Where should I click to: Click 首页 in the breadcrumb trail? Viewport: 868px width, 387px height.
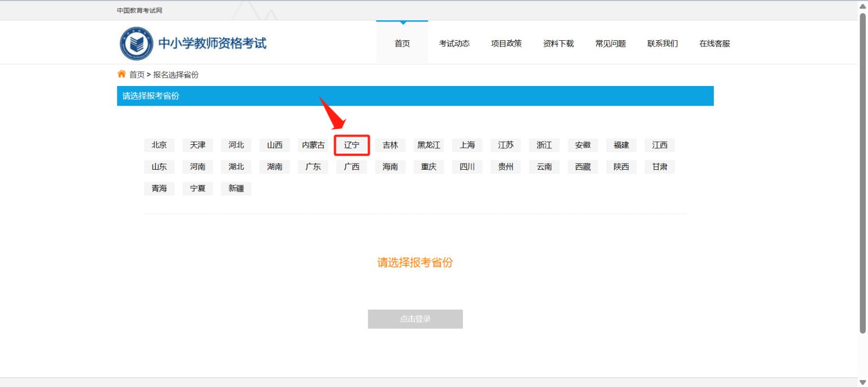coord(137,75)
